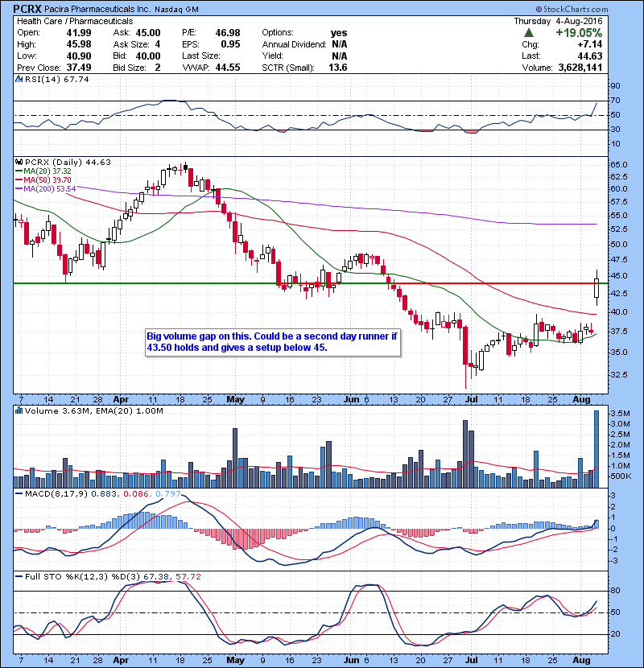
Task: Click the date Thursday 4-Aug-2016
Action: pyautogui.click(x=559, y=21)
